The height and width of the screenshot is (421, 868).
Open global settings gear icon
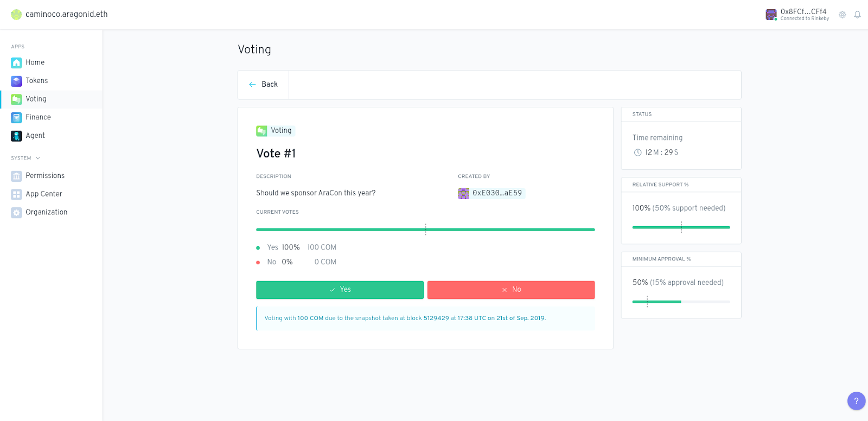point(843,15)
